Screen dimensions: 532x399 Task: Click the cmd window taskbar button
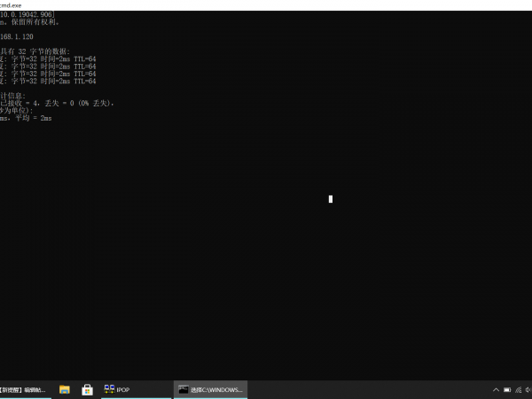(210, 389)
